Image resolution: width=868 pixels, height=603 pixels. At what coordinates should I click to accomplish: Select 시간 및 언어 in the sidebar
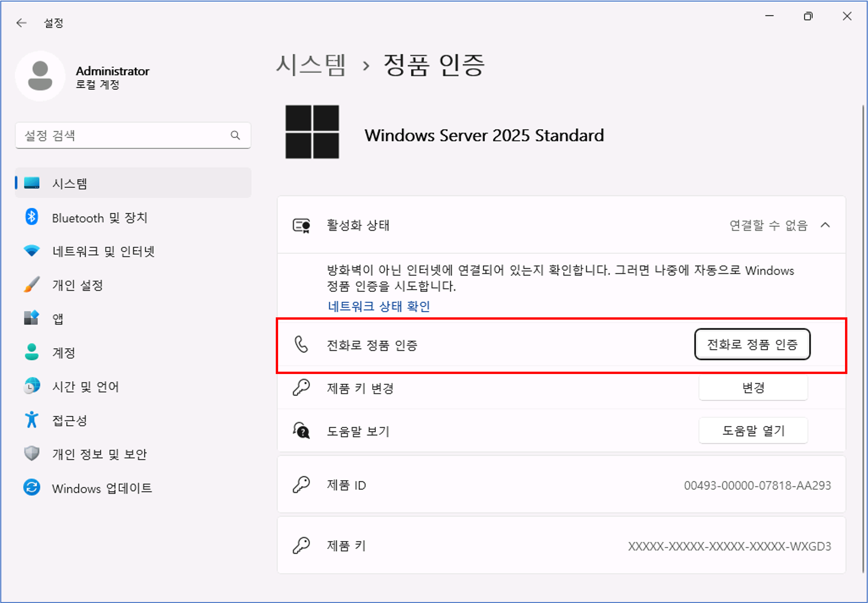coord(85,386)
